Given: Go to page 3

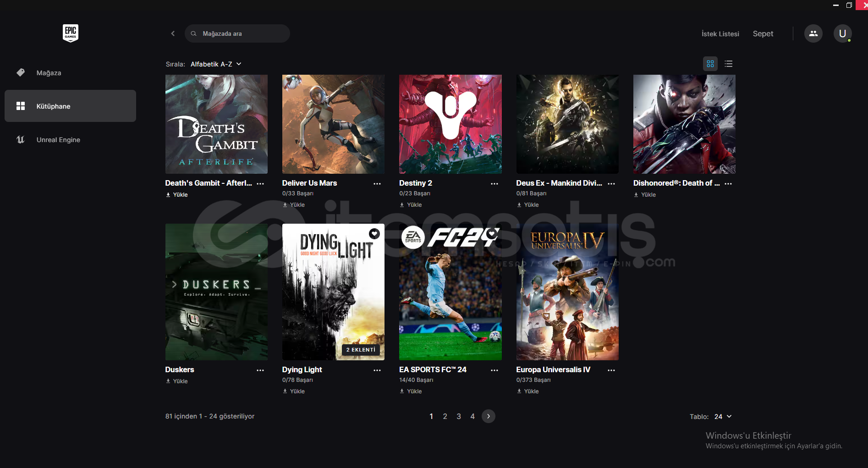Looking at the screenshot, I should [x=459, y=416].
